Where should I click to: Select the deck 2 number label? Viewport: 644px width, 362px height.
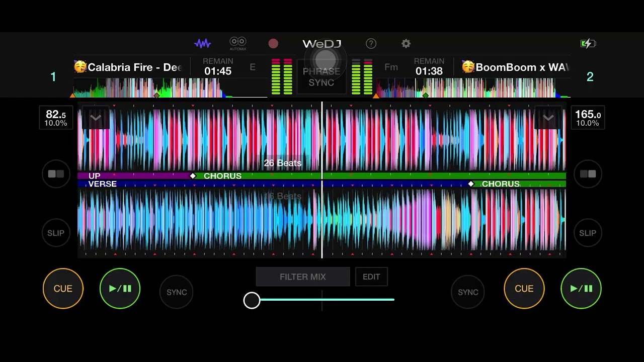590,77
